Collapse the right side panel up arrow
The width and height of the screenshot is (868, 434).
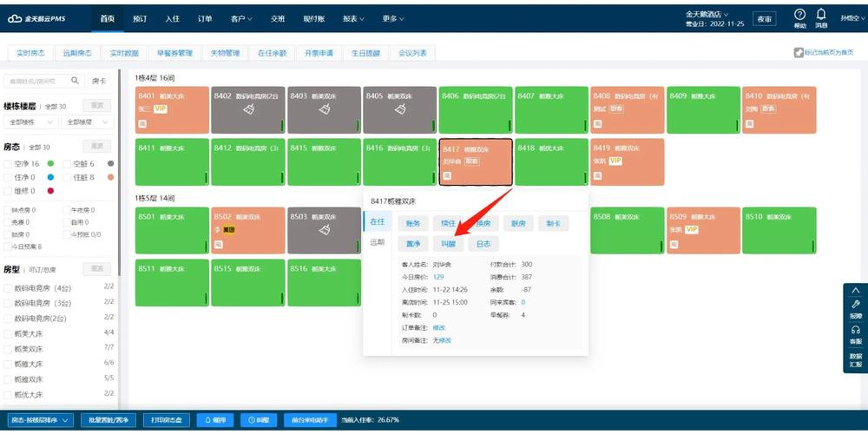coord(855,290)
